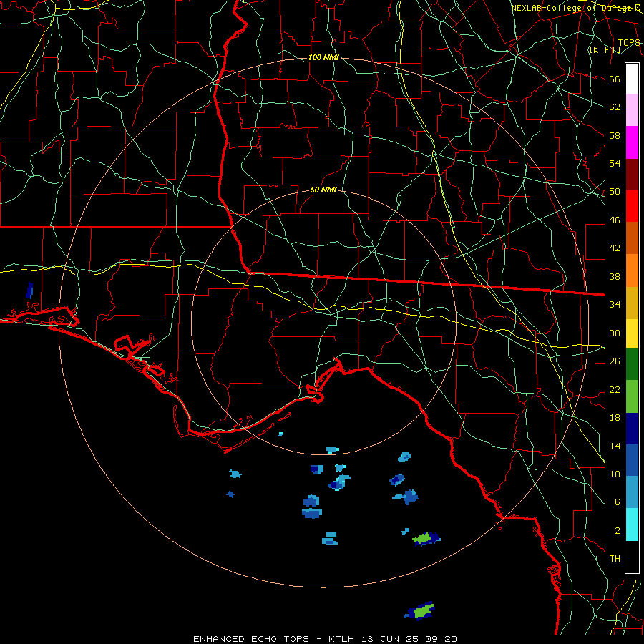Screen dimensions: 644x644
Task: Click the '42' legend value
Action: tap(615, 248)
